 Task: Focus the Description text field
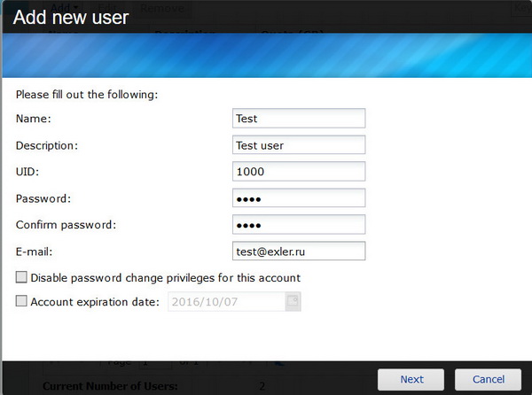pyautogui.click(x=299, y=145)
